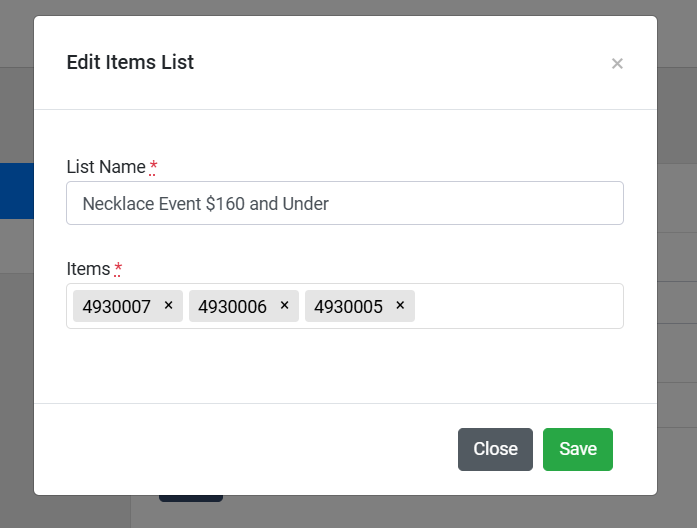Remove item 4930006 from the Items field
This screenshot has width=697, height=528.
284,306
